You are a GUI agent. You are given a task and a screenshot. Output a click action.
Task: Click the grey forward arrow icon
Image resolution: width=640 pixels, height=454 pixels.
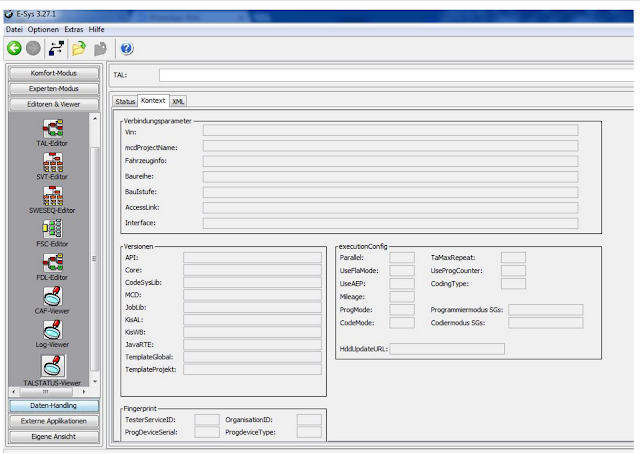pyautogui.click(x=33, y=48)
